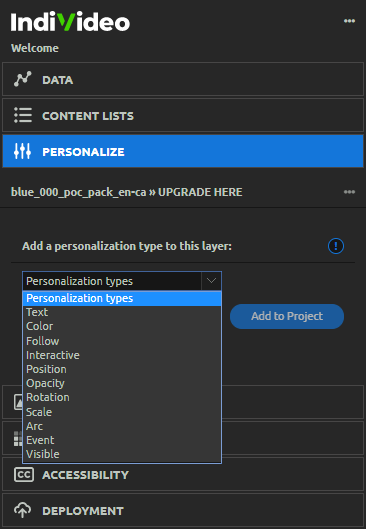Choose Color from the dropdown list
The height and width of the screenshot is (529, 366).
(x=122, y=327)
